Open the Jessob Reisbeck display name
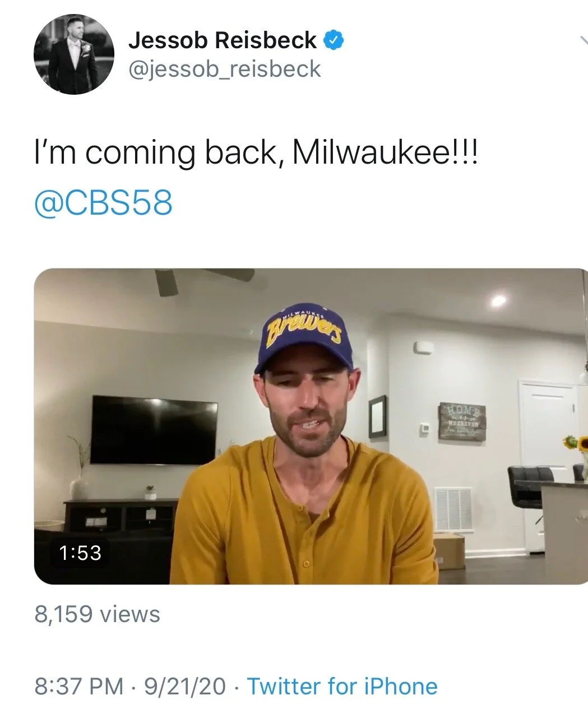Screen dimensions: 588x714 (x=223, y=40)
